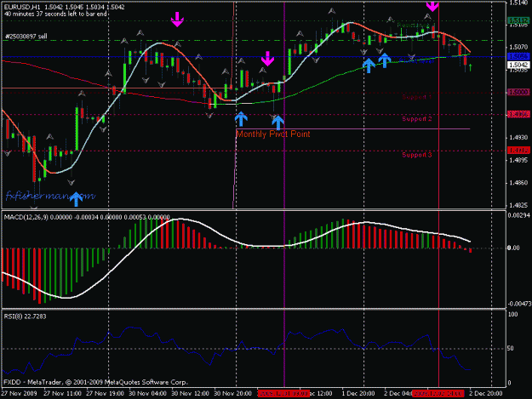The height and width of the screenshot is (399, 532).
Task: Select the Support 3 label
Action: coord(417,155)
